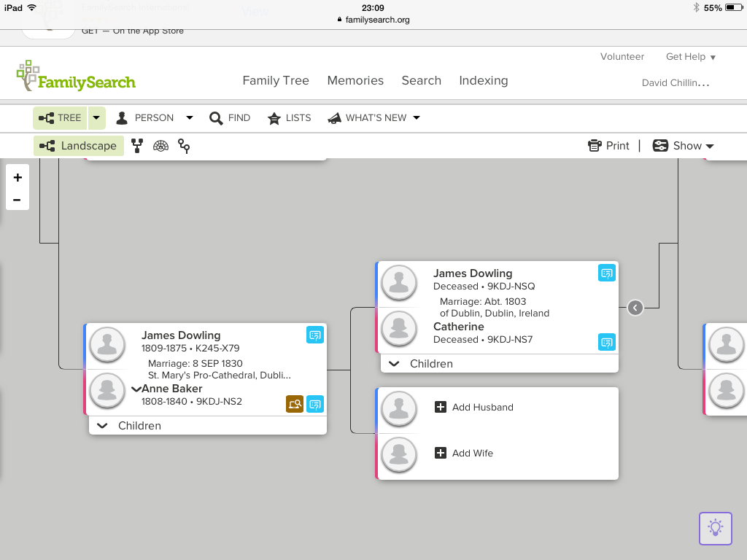Zoom out with the minus button
Screen dimensions: 747x560
click(x=18, y=200)
